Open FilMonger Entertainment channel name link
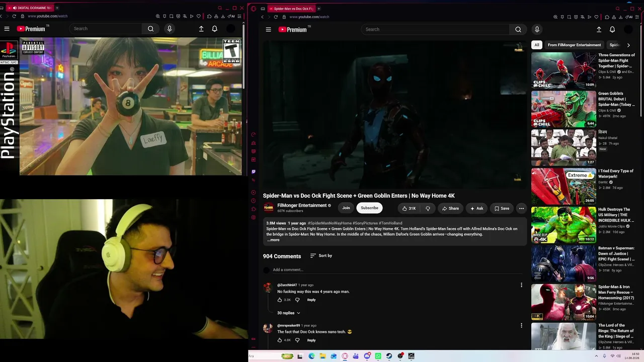Screen dimensions: 644x362 [x=302, y=206]
